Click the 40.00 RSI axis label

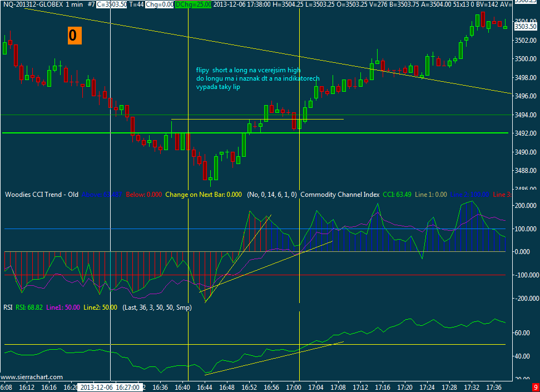click(523, 356)
